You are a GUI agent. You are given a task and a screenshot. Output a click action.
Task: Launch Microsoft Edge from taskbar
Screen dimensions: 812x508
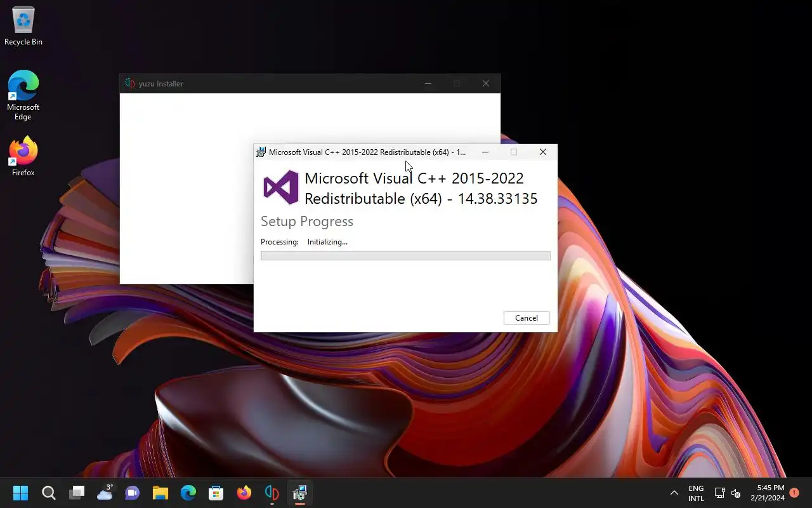[x=188, y=493]
